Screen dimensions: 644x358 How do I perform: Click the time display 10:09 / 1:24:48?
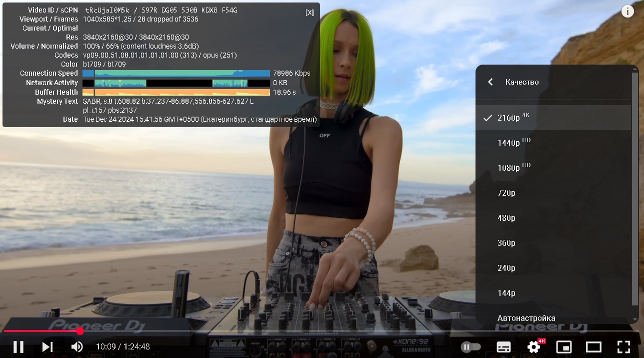(x=123, y=346)
